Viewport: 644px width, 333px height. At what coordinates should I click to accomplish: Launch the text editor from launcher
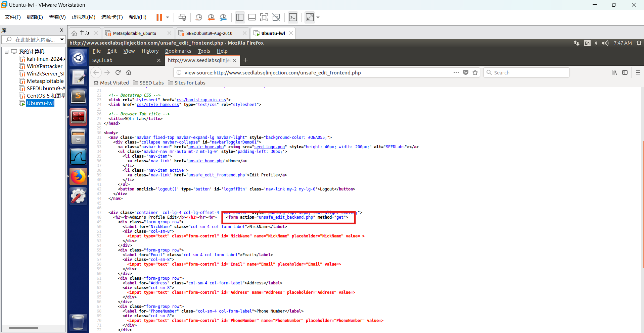tap(78, 77)
